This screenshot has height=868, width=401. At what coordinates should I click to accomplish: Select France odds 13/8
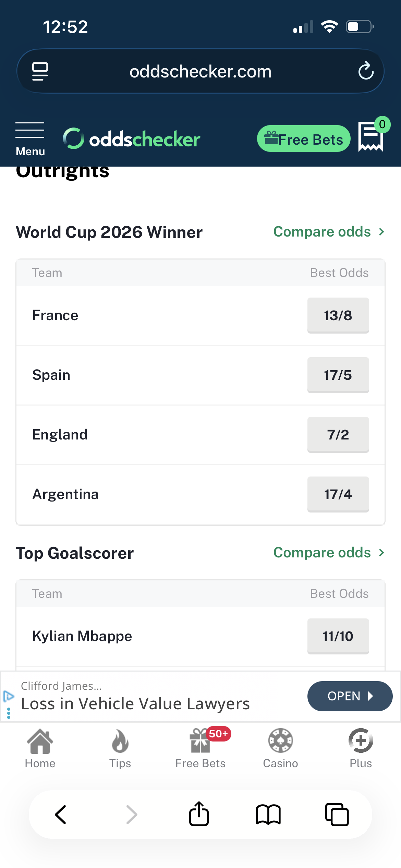(338, 315)
